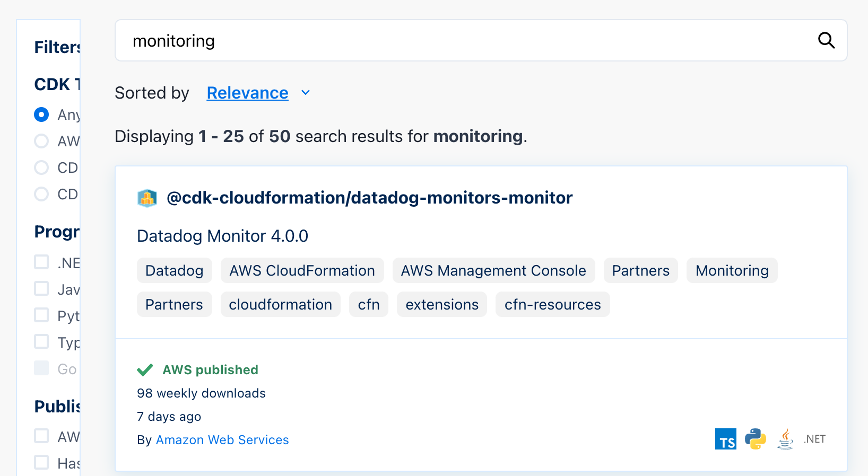
Task: Open the Relevance sort dropdown
Action: (x=247, y=93)
